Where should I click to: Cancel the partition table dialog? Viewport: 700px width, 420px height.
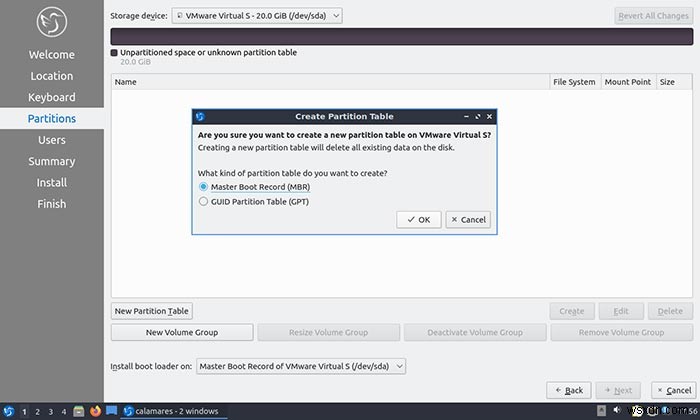click(468, 220)
